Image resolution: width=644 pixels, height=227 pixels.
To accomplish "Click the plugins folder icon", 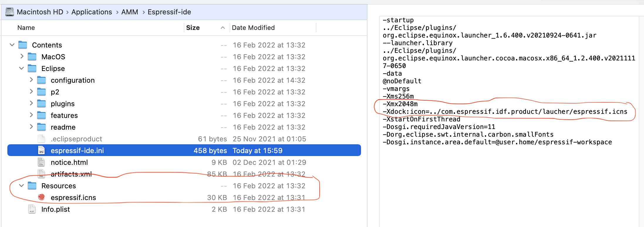I will coord(42,103).
